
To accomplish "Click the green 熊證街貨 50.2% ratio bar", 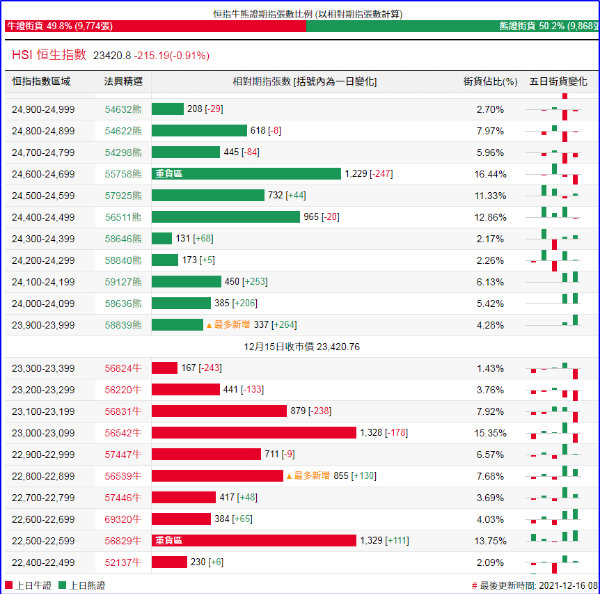I will (452, 27).
